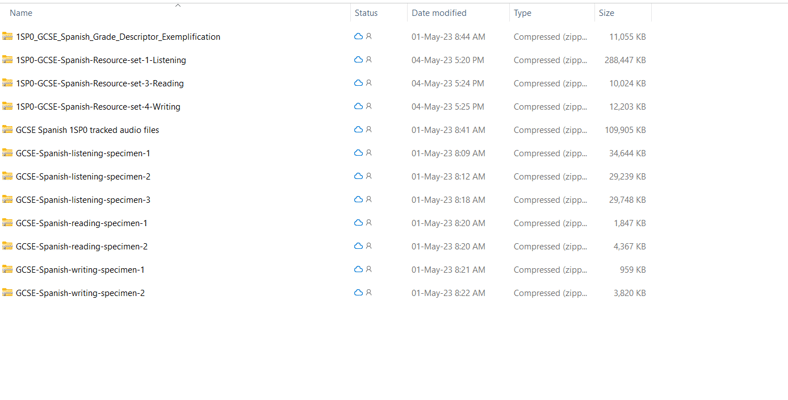The height and width of the screenshot is (400, 788).
Task: Click Type cell of reading-specimen-2 row
Action: 551,246
